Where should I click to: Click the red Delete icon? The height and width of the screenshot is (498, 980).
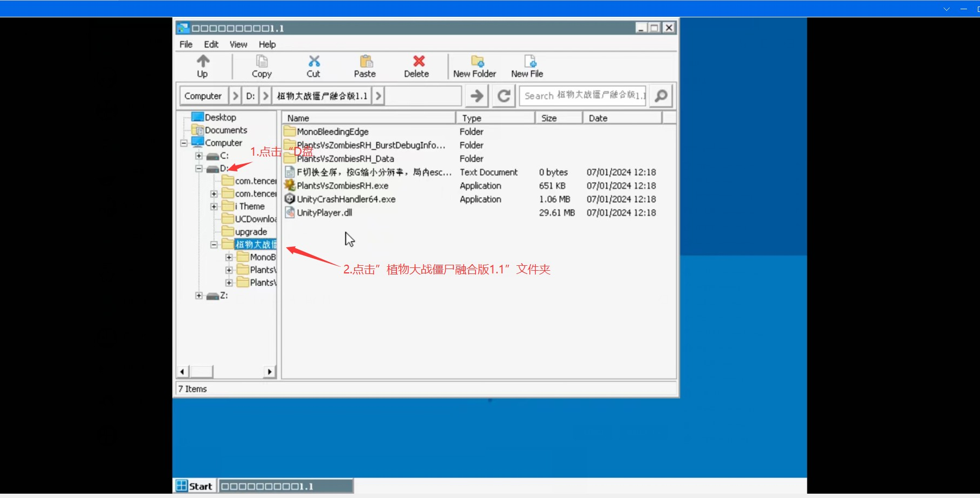[x=419, y=61]
